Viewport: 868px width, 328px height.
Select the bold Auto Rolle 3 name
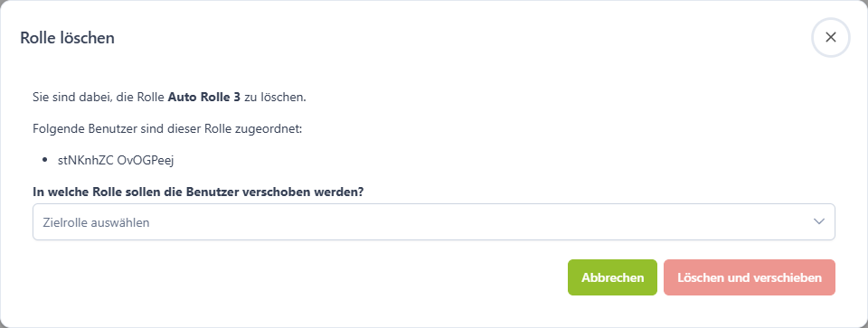point(204,98)
